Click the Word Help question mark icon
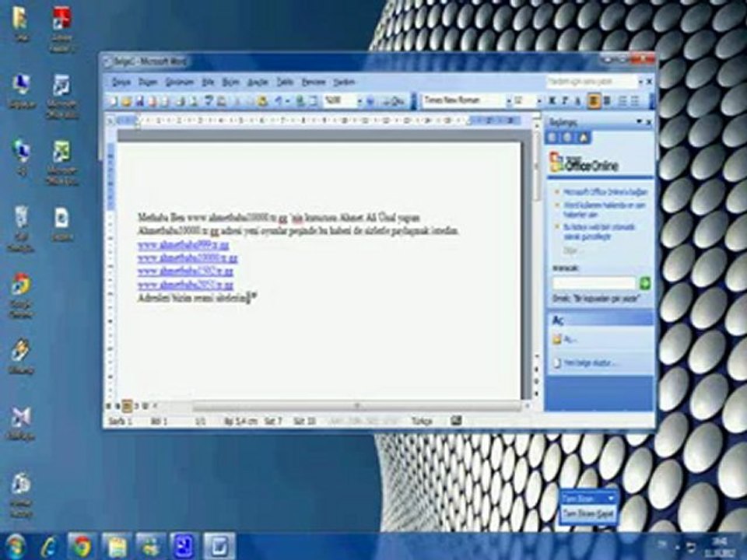The height and width of the screenshot is (560, 747). pos(372,101)
